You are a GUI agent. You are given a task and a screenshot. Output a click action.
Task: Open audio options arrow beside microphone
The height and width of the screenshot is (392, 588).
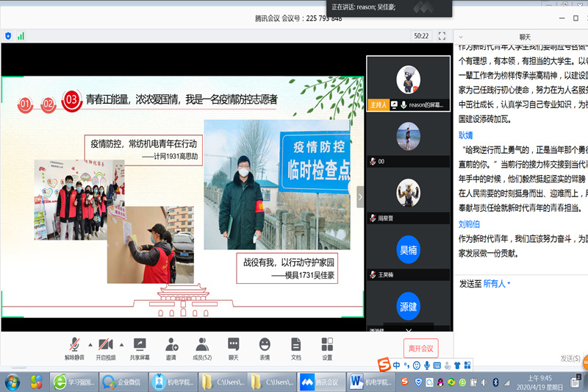90,344
